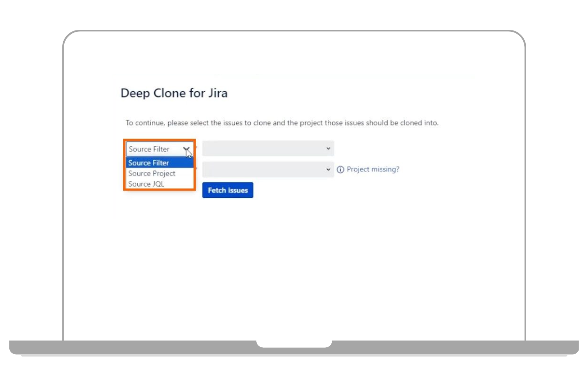Open the Project missing? help link
This screenshot has width=588, height=387.
click(x=373, y=169)
